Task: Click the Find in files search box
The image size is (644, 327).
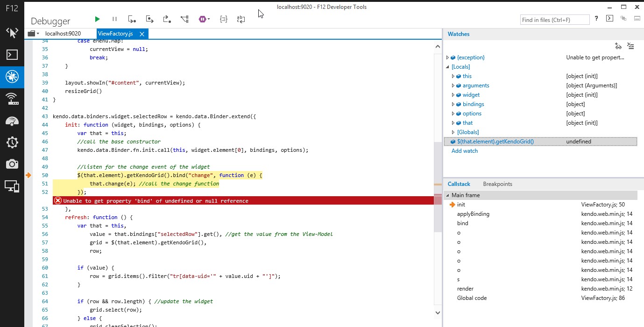Action: tap(554, 20)
